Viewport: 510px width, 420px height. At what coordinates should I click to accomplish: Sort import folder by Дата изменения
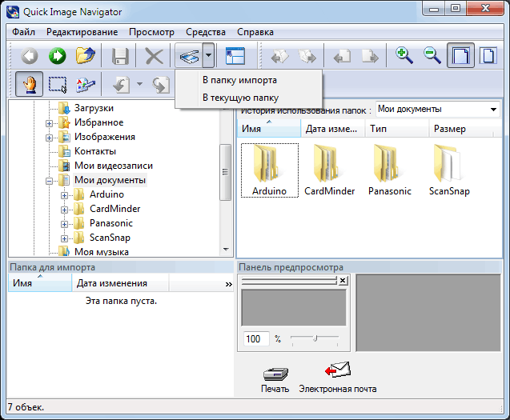pos(120,283)
